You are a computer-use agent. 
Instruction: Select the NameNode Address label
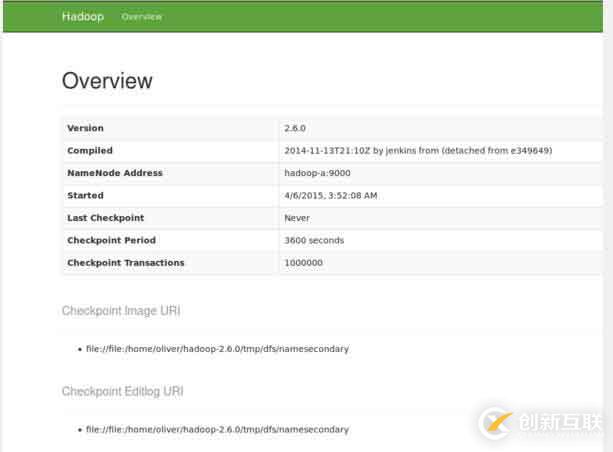pos(114,173)
